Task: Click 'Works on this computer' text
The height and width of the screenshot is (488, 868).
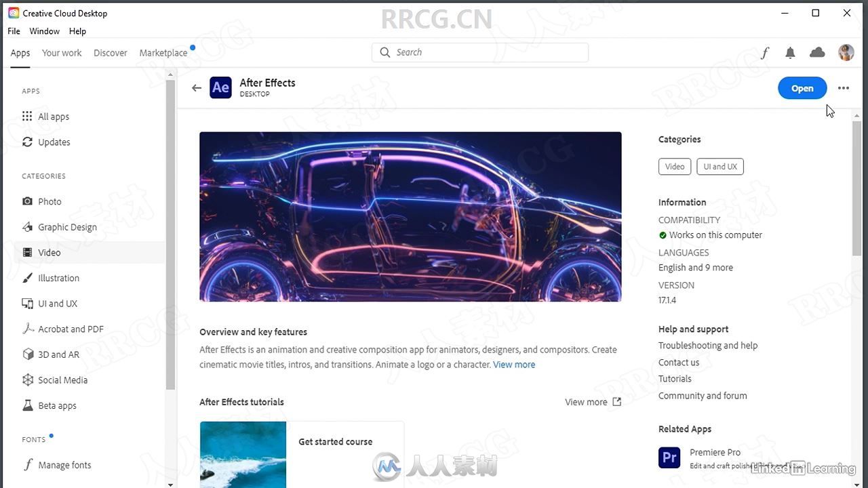Action: (715, 235)
